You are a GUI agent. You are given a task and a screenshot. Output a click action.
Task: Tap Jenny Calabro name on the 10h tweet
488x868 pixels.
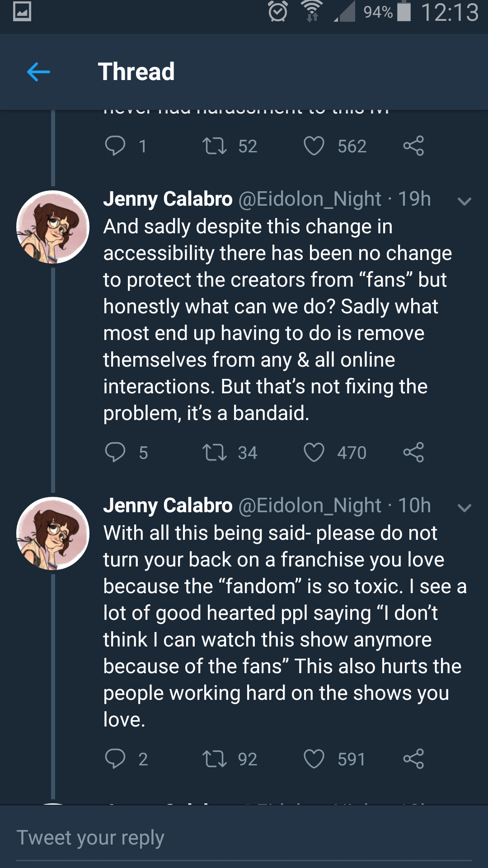coord(168,506)
